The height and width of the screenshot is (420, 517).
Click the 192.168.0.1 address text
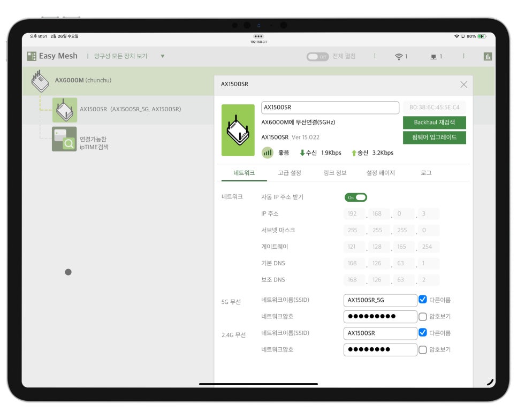pyautogui.click(x=258, y=42)
